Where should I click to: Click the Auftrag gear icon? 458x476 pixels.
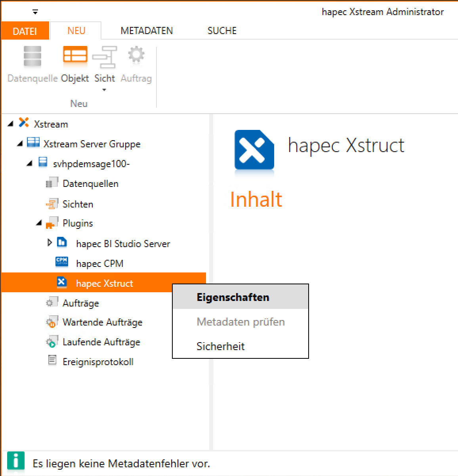click(136, 55)
